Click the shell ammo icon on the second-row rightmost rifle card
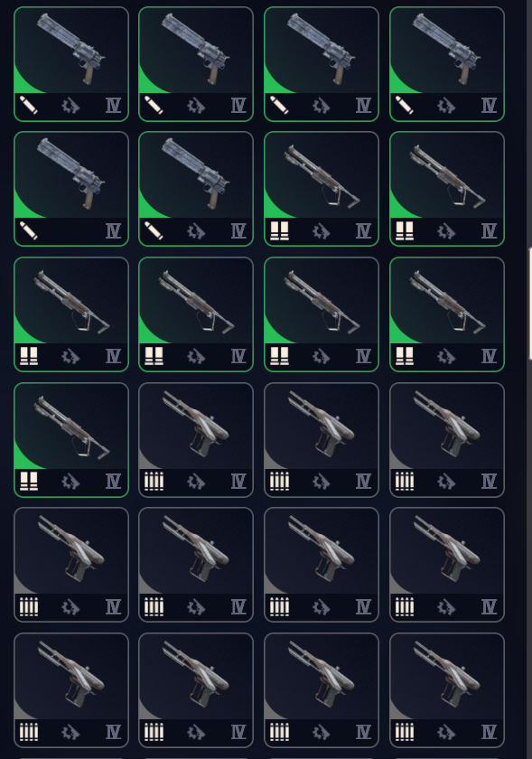 pyautogui.click(x=405, y=230)
